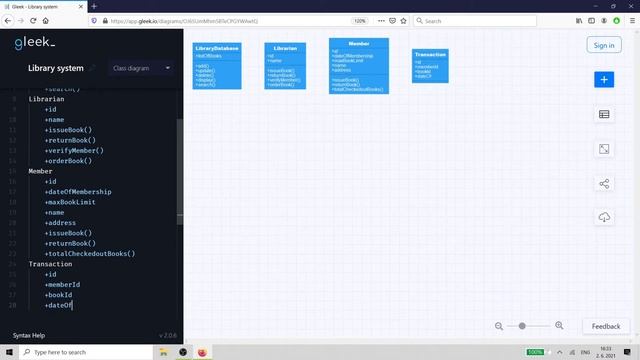The image size is (640, 360).
Task: Place cursor on the Librarian code line
Action: (47, 99)
